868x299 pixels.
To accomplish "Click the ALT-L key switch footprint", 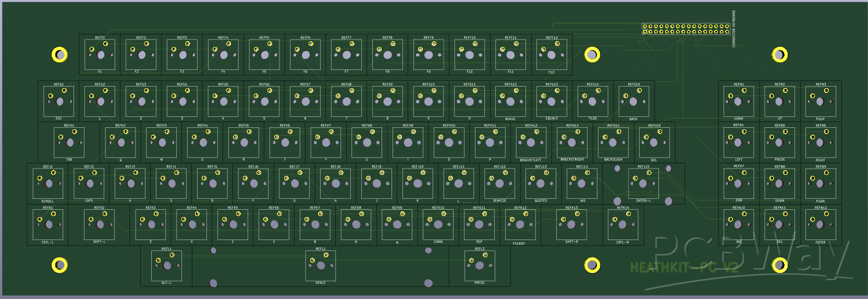I will (166, 266).
